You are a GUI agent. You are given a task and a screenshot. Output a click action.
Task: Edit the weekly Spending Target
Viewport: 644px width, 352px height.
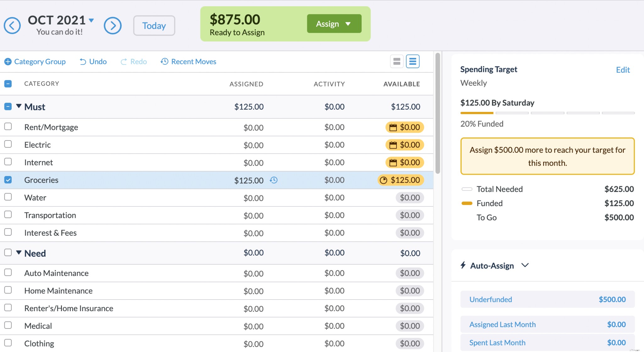click(x=623, y=69)
